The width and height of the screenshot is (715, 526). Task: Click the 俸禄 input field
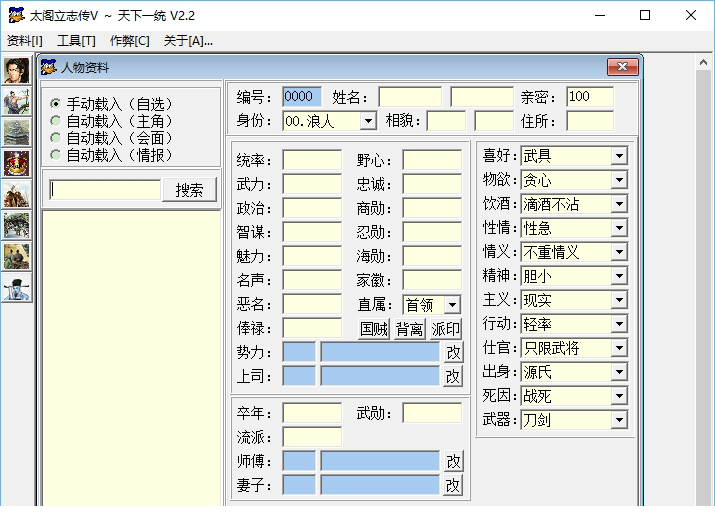click(x=312, y=328)
